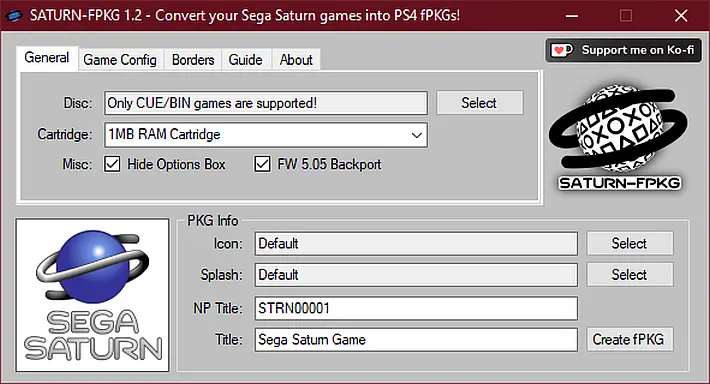Click the Create fPKG button
Image resolution: width=710 pixels, height=384 pixels.
coord(629,340)
